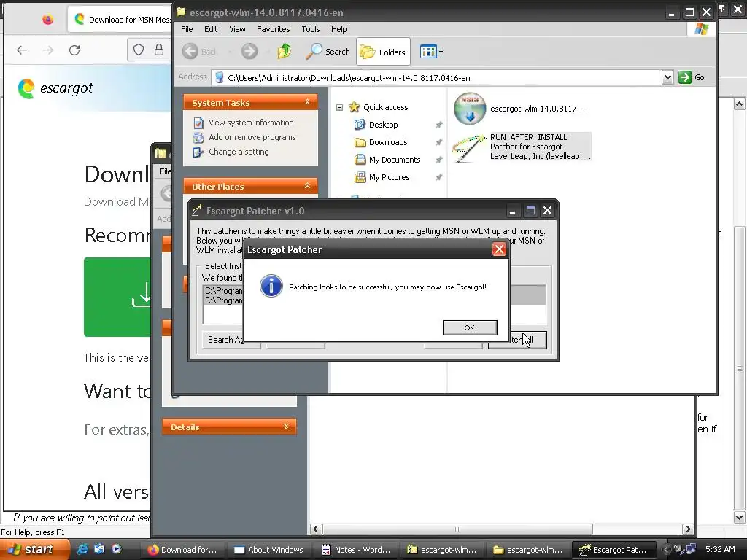Image resolution: width=747 pixels, height=560 pixels.
Task: Open About Windows taskbar button
Action: point(269,550)
